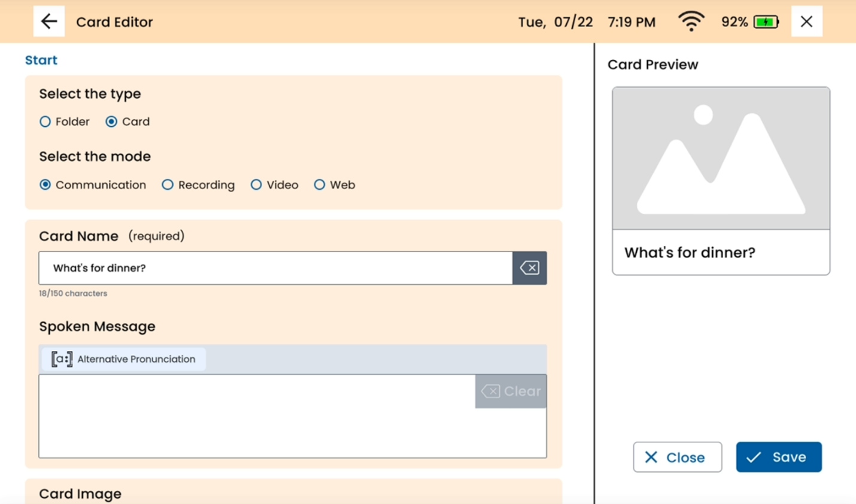Choose Communication mode

click(x=45, y=185)
